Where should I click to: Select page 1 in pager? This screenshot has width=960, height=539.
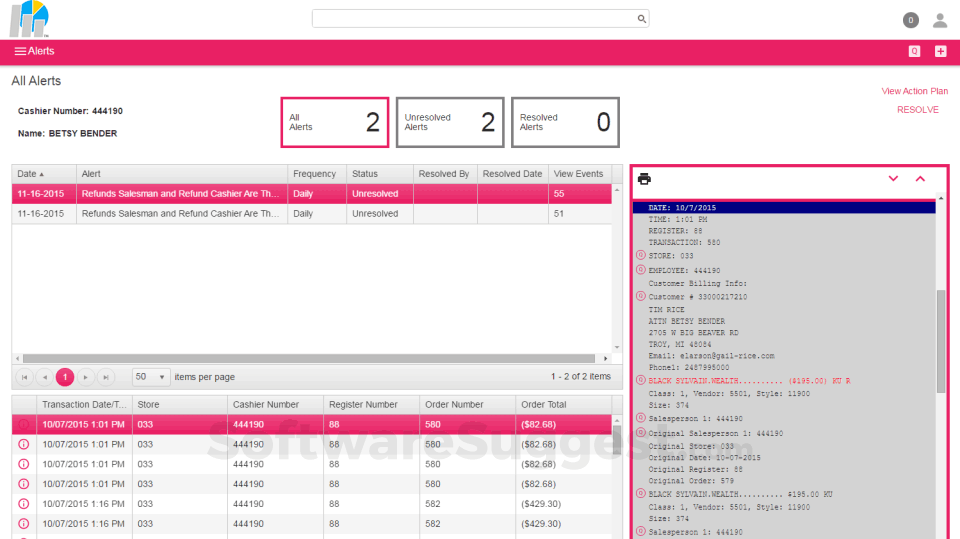(65, 377)
